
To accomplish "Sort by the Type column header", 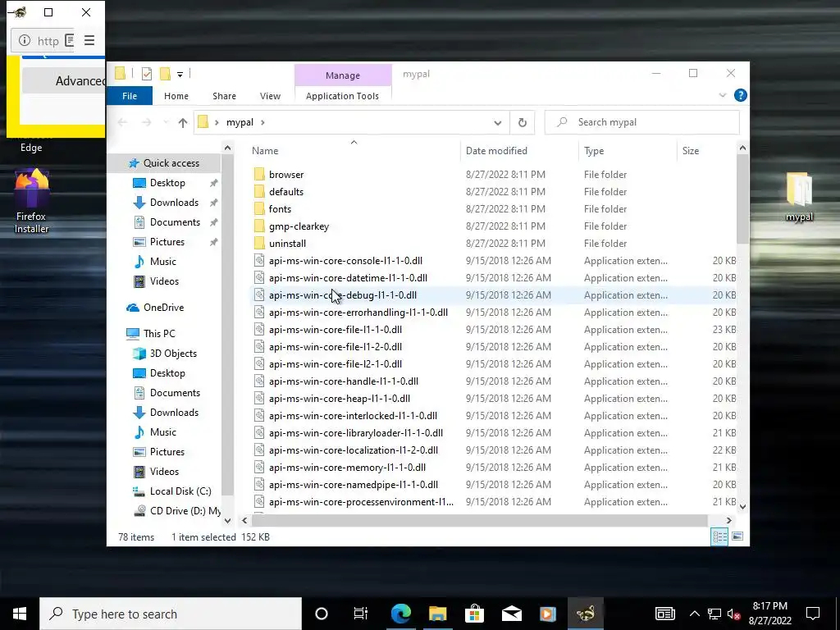I will [x=628, y=151].
